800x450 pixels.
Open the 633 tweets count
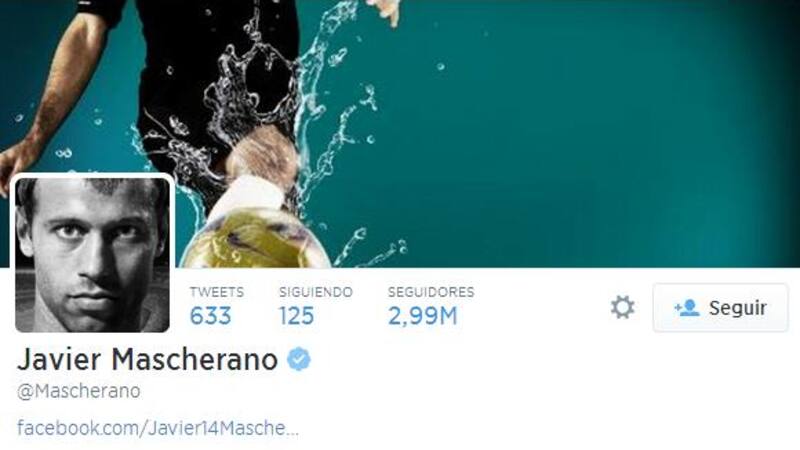click(210, 316)
